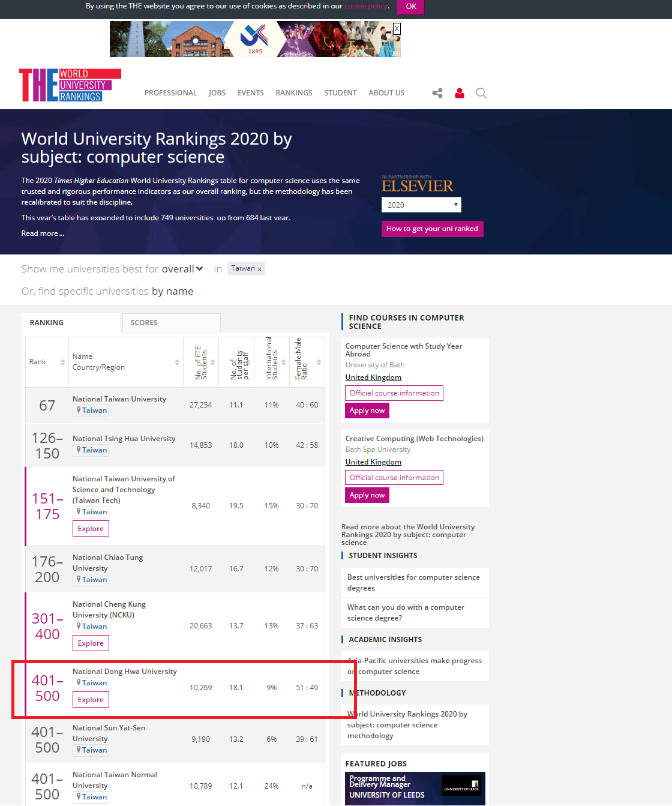The image size is (672, 806).
Task: Click Explore under Taiwan Tech
Action: pos(91,529)
